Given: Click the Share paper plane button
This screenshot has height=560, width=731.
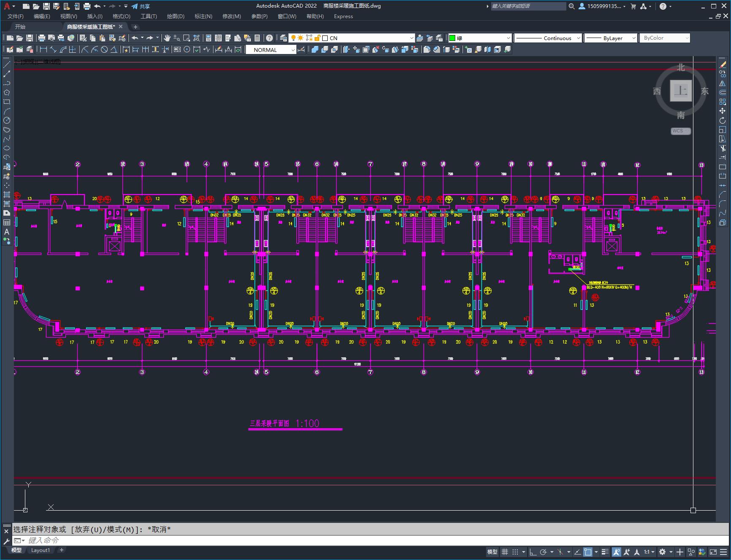Looking at the screenshot, I should 141,6.
